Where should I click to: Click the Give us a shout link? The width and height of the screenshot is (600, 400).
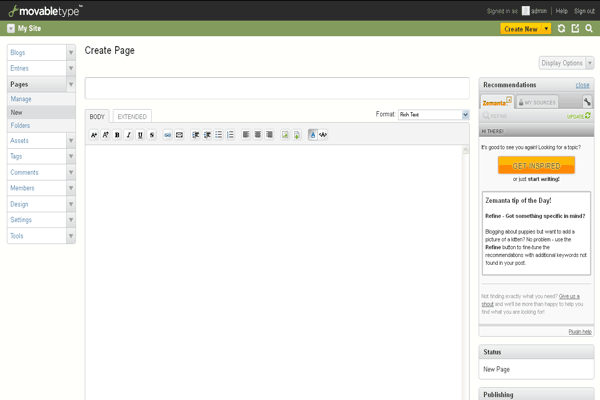click(x=569, y=296)
